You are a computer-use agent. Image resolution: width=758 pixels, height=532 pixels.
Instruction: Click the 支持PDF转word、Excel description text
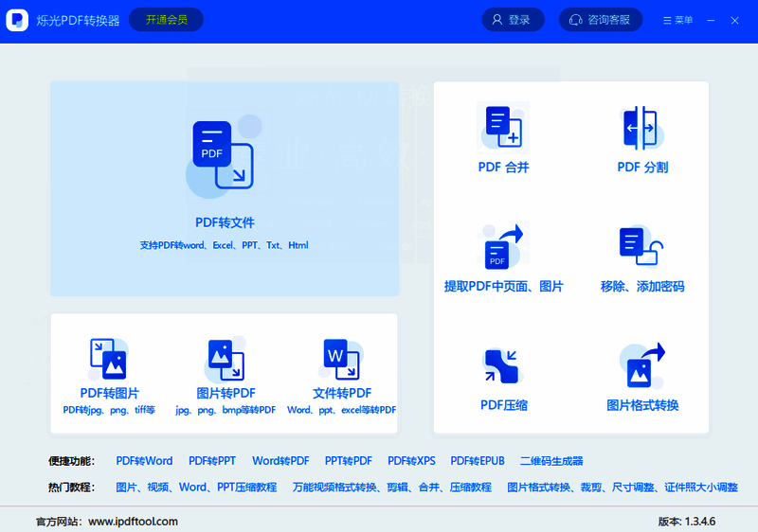pos(224,245)
